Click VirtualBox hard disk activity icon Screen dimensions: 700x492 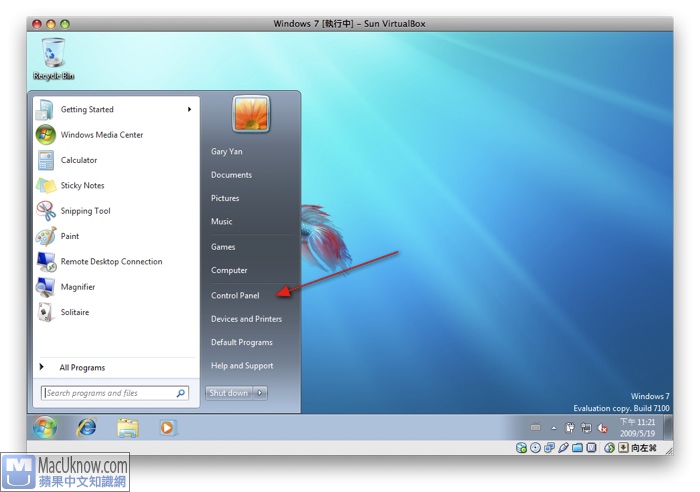coord(521,447)
